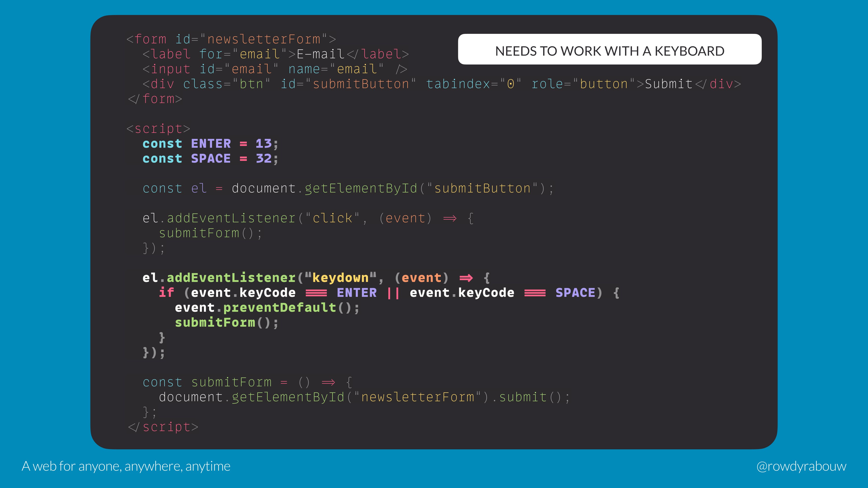Click the input id="email" code line

click(x=275, y=69)
